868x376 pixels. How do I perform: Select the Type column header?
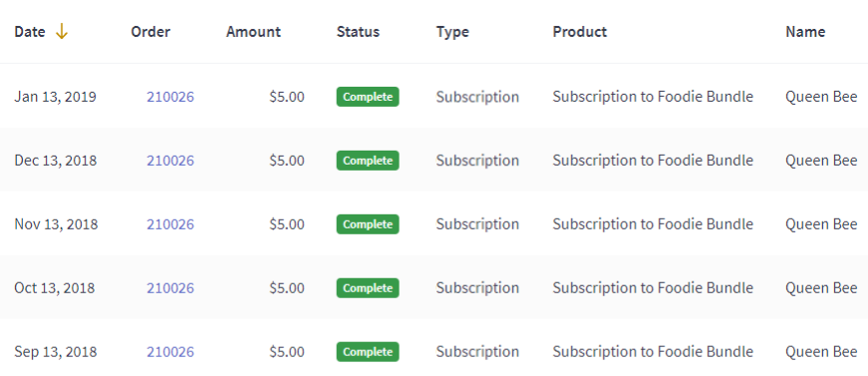[452, 32]
